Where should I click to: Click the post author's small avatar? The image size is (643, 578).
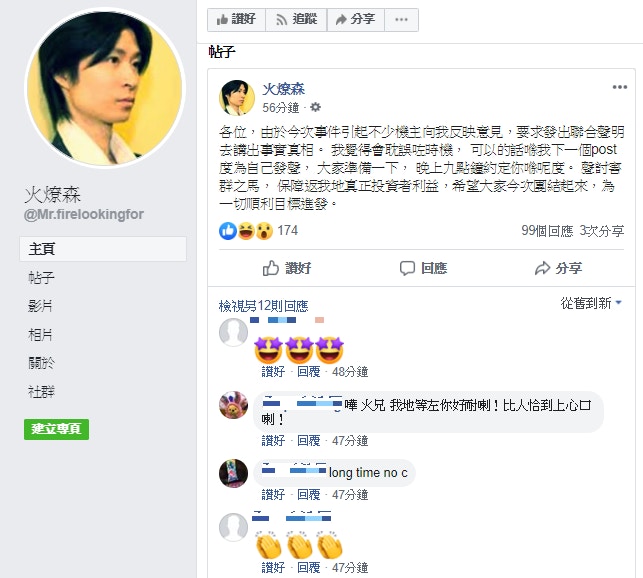(x=236, y=97)
